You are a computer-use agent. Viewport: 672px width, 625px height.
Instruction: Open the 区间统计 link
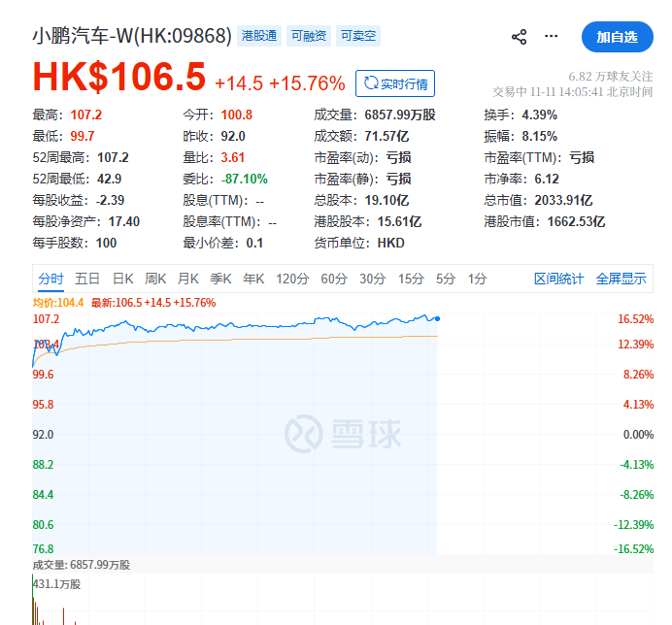(558, 279)
